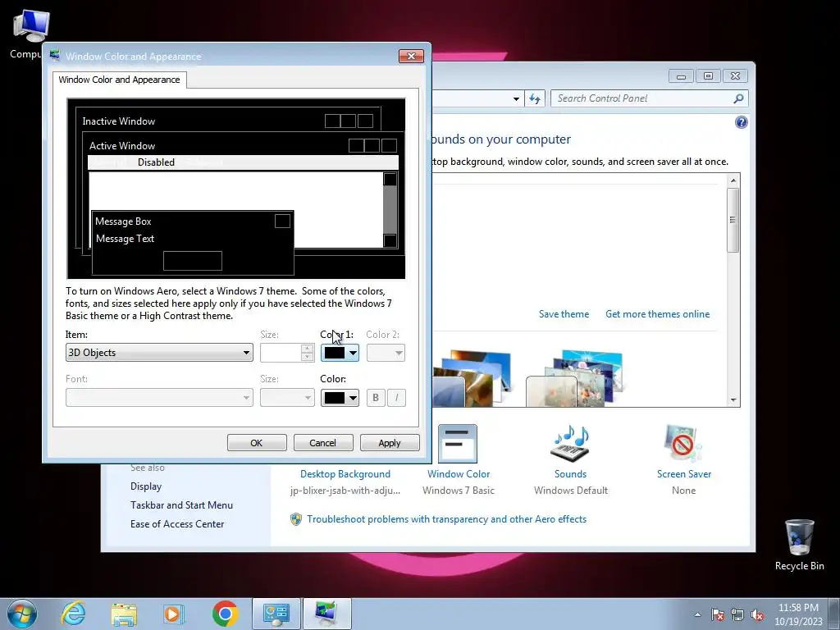Click the muted volume tray icon

tap(757, 614)
